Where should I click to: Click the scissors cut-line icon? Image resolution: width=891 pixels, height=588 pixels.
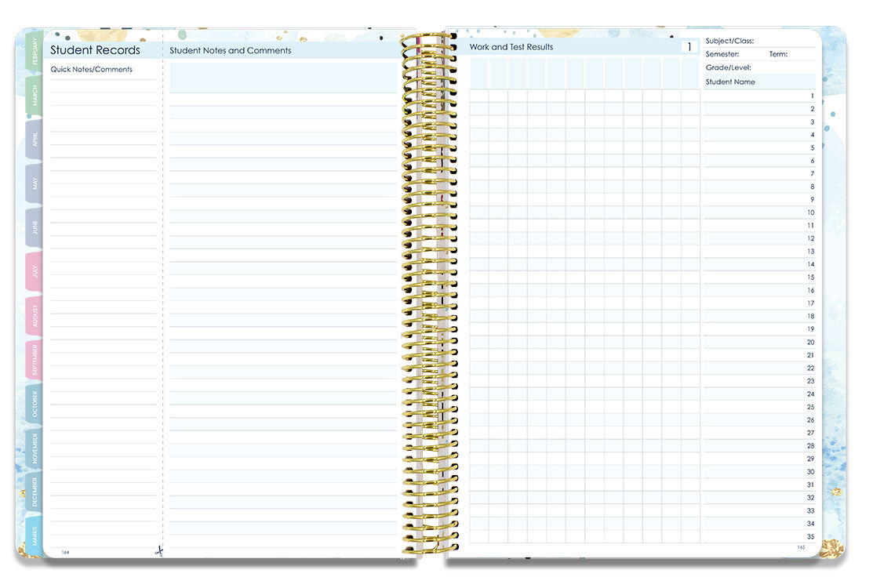158,551
